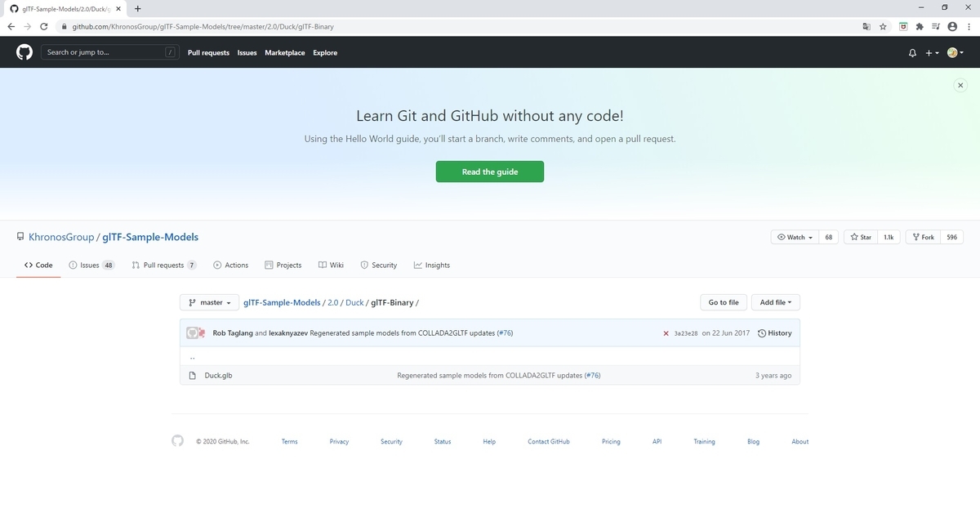Open Explore in top navigation
Viewport: 980px width, 531px height.
[x=325, y=53]
